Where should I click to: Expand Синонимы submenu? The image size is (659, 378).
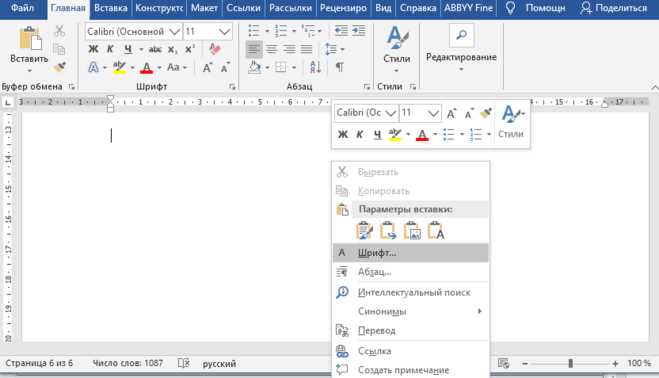coord(411,312)
